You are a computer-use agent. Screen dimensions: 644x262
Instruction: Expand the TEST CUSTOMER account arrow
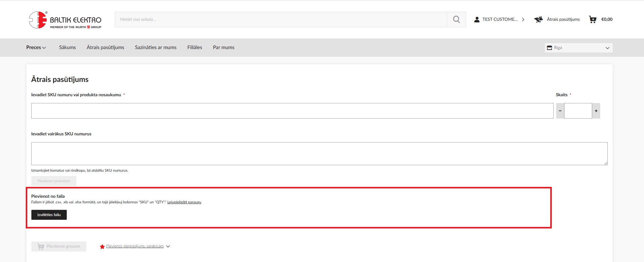tap(523, 20)
